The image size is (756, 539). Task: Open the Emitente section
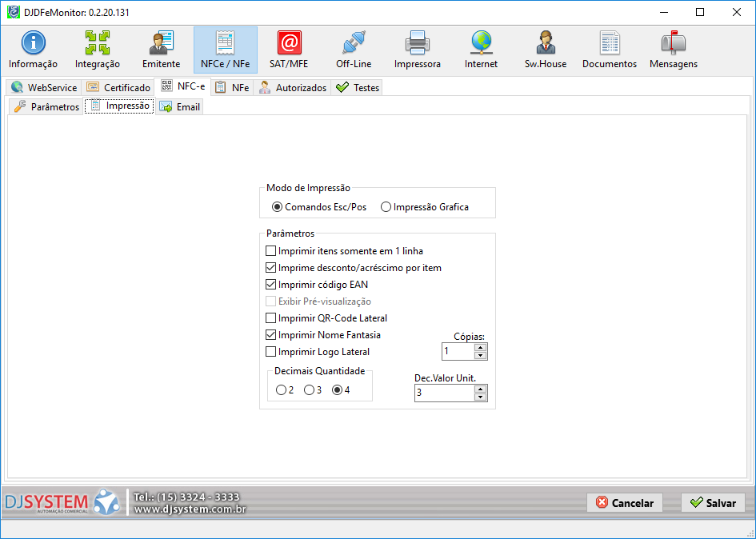[161, 50]
